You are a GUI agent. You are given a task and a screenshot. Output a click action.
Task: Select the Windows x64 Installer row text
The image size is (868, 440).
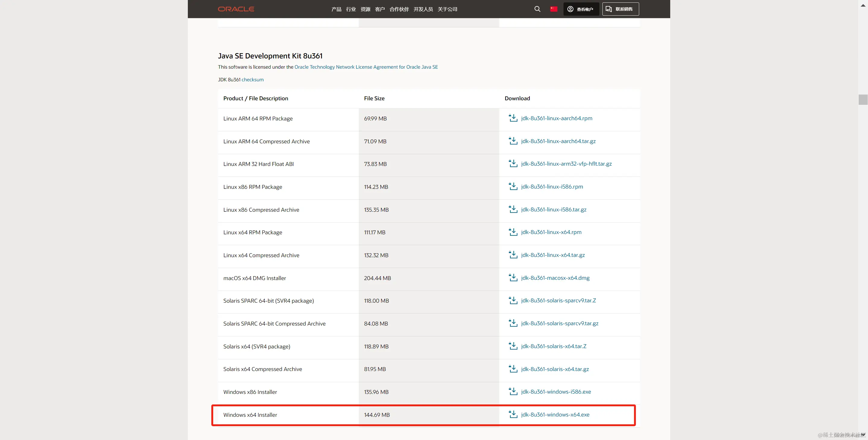[x=250, y=415]
